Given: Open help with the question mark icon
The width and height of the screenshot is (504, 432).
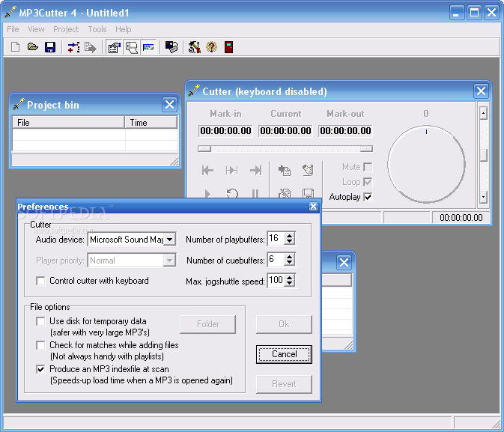Looking at the screenshot, I should (x=211, y=47).
